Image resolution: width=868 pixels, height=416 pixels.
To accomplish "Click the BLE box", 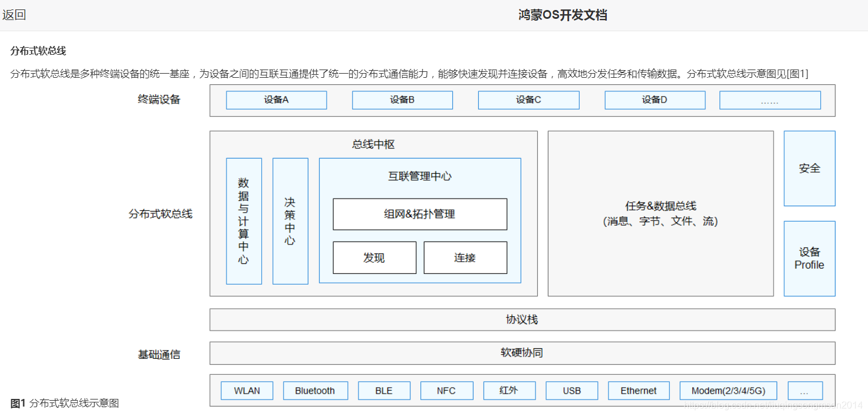I will (x=384, y=391).
